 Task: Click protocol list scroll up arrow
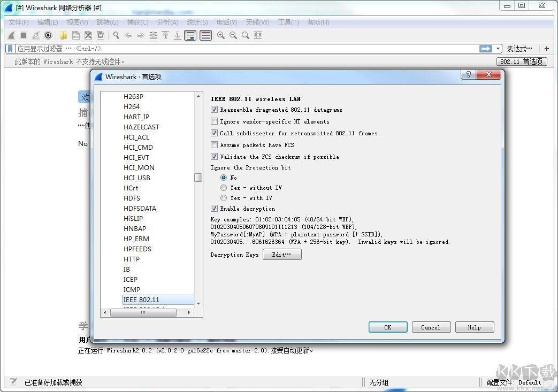click(198, 96)
